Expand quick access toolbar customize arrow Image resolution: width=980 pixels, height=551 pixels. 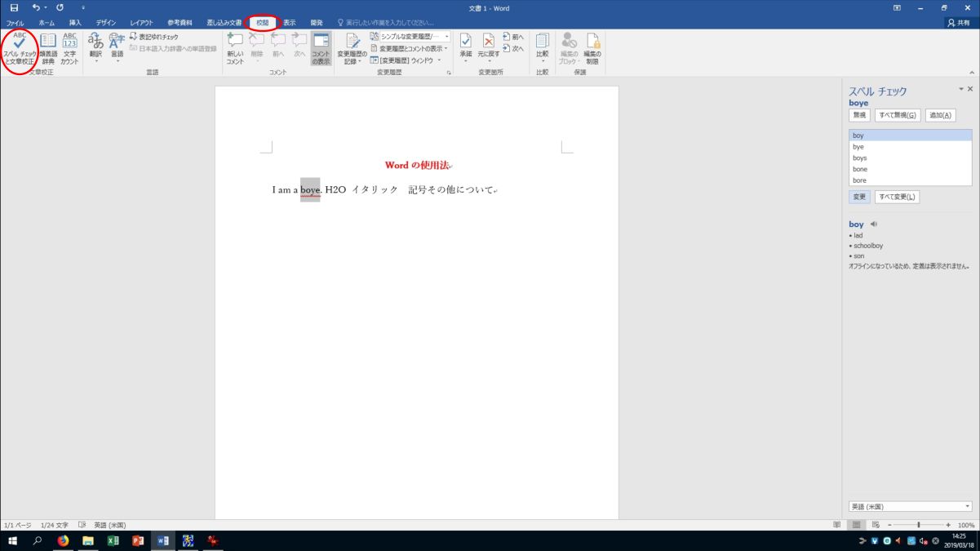coord(83,8)
